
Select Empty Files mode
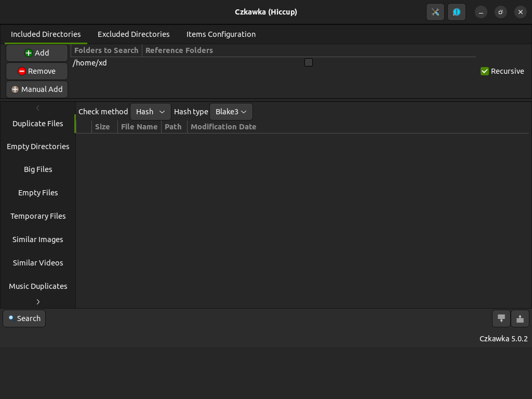pos(37,193)
